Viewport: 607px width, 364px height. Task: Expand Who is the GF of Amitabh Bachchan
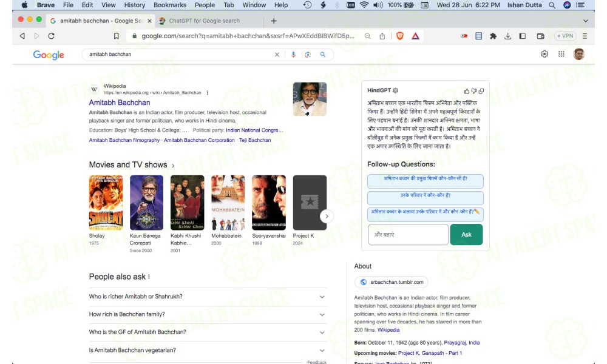(x=208, y=332)
